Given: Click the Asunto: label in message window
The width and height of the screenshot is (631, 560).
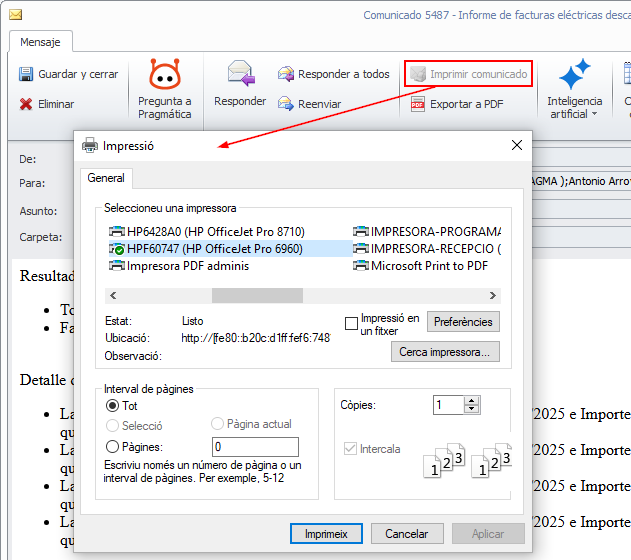Looking at the screenshot, I should [38, 211].
